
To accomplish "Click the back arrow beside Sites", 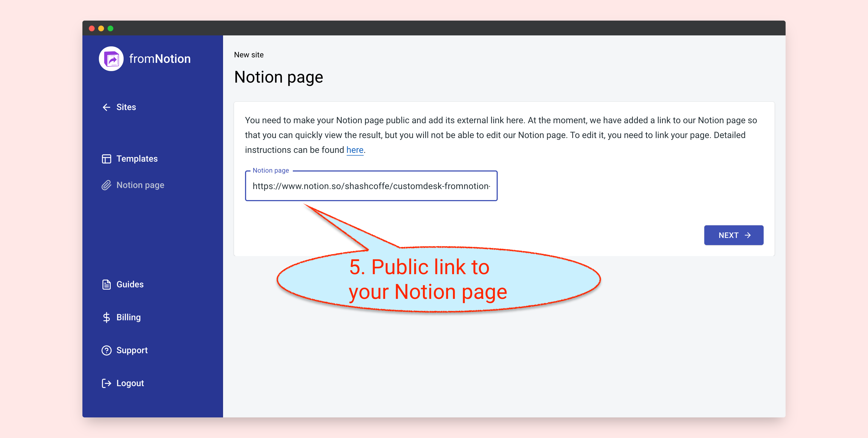I will pyautogui.click(x=107, y=107).
